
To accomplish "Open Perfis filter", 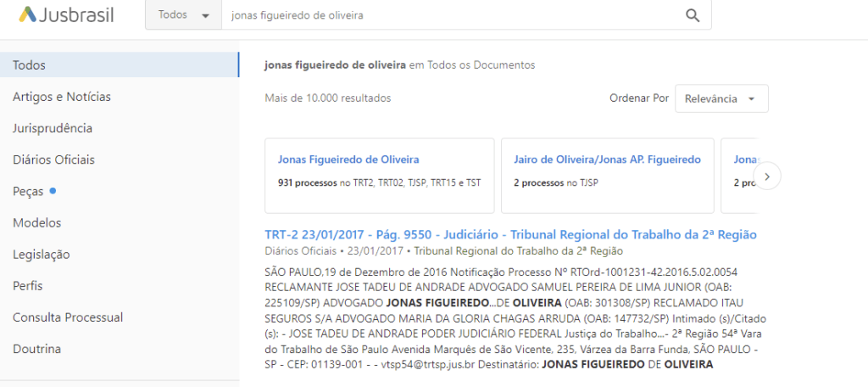I will pos(27,286).
